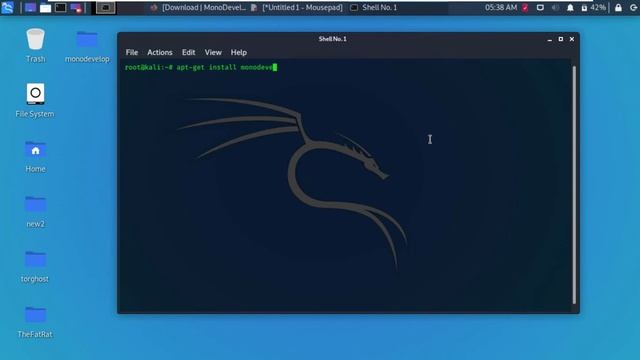
Task: Close the Shell No. 1 window
Action: click(572, 39)
